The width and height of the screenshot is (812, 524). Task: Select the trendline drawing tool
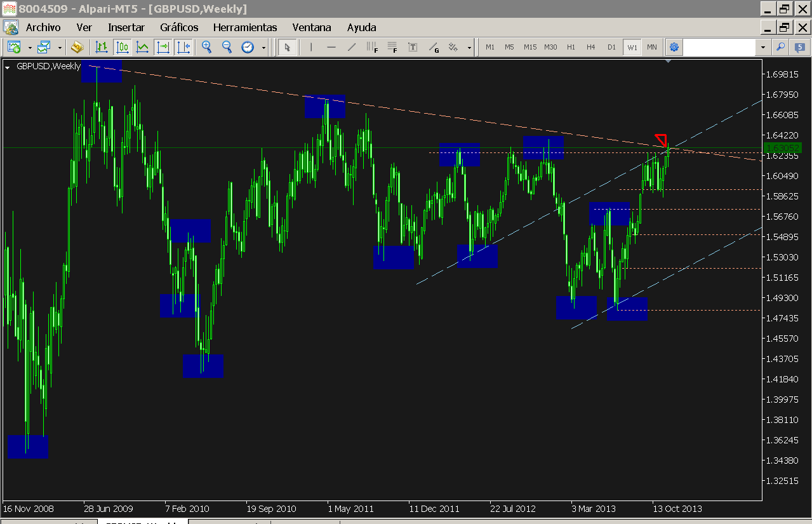point(352,47)
